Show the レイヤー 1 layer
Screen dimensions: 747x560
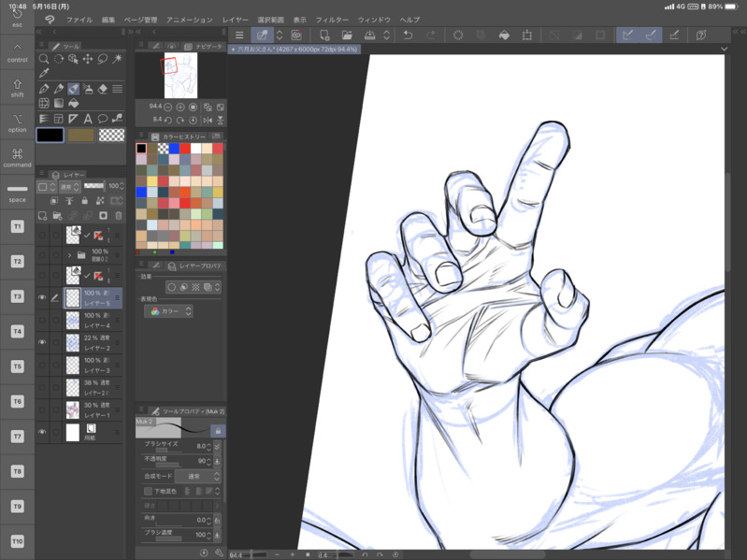click(42, 409)
